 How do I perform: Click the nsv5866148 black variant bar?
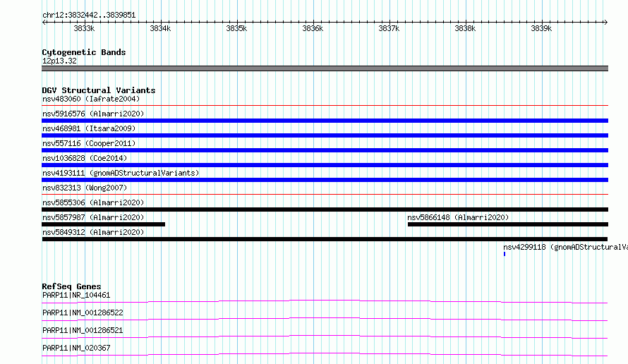(x=508, y=224)
